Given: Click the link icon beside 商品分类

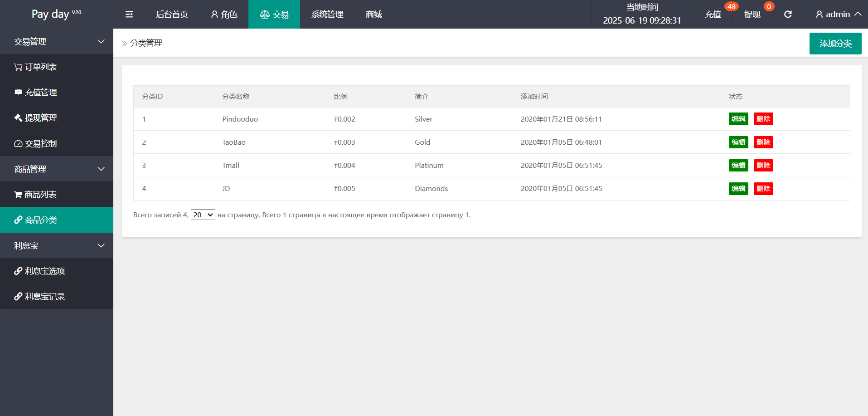Looking at the screenshot, I should coord(18,220).
